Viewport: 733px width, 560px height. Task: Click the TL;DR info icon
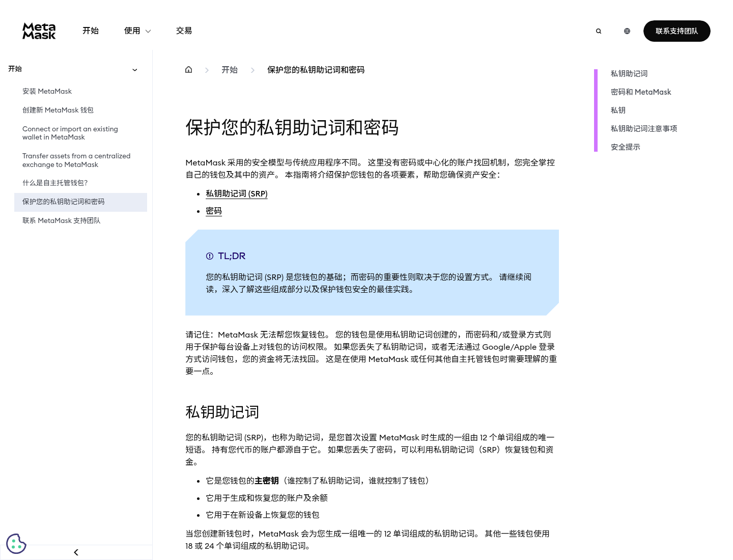[210, 256]
